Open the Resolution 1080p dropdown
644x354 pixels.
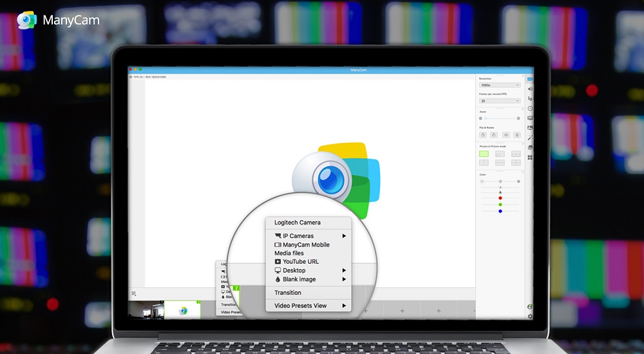[500, 85]
